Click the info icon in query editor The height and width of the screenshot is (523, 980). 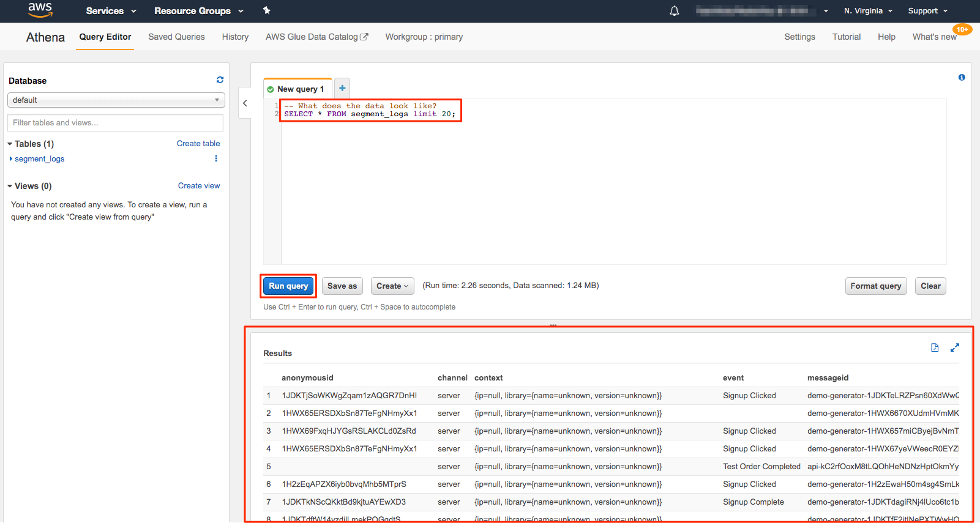962,77
